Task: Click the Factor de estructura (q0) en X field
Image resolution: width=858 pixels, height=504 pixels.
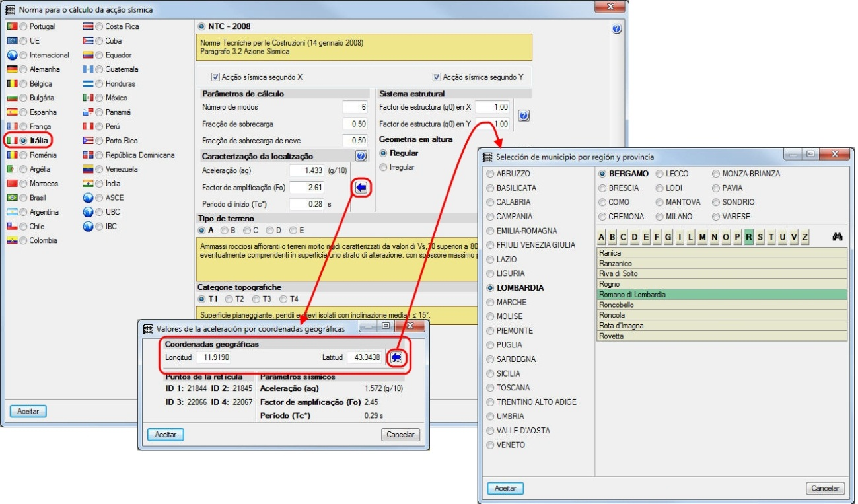Action: click(x=493, y=107)
